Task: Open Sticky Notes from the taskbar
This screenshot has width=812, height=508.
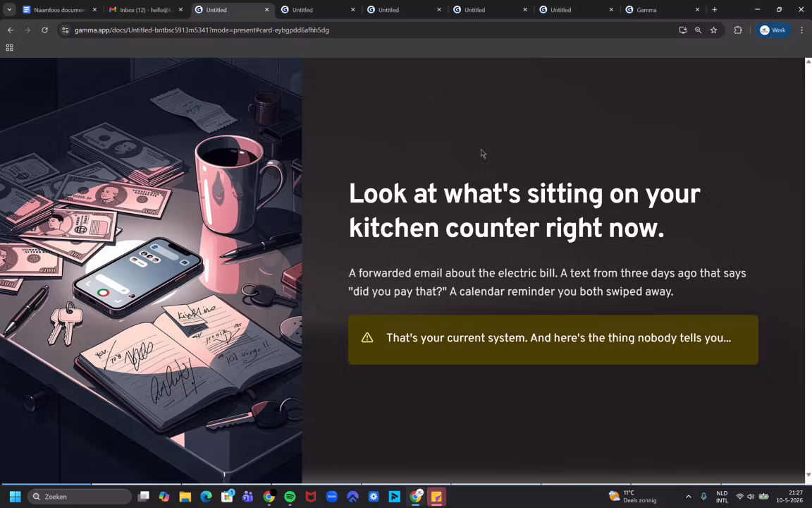Action: point(436,497)
